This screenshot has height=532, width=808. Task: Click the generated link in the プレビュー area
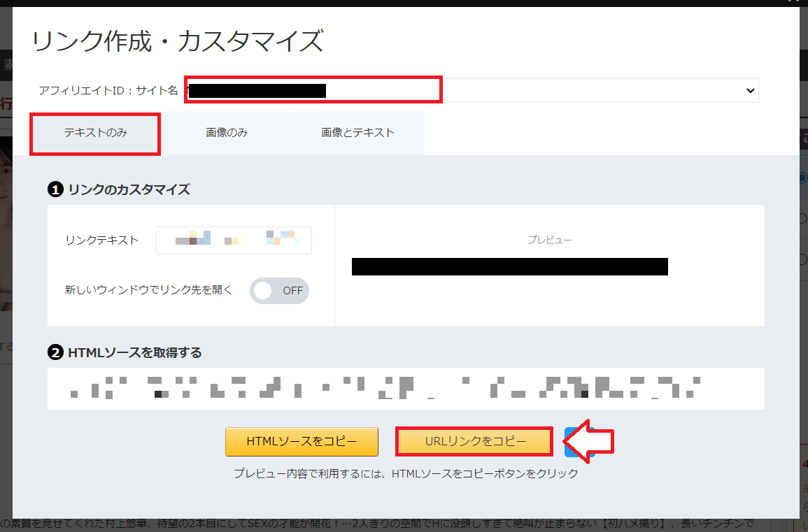coord(509,266)
